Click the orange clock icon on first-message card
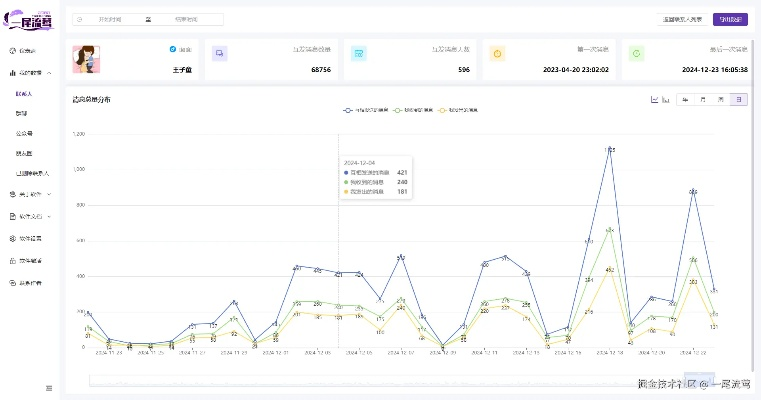Viewport: 761px width, 400px height. (x=497, y=53)
